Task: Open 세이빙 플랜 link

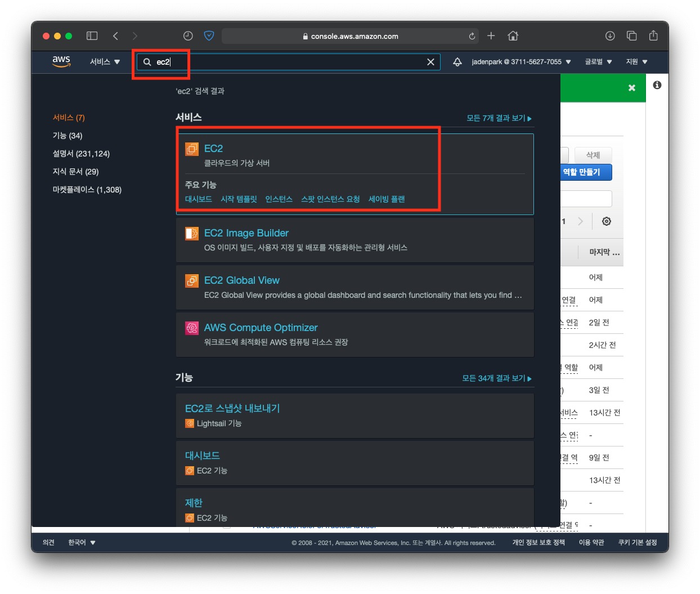Action: (387, 199)
